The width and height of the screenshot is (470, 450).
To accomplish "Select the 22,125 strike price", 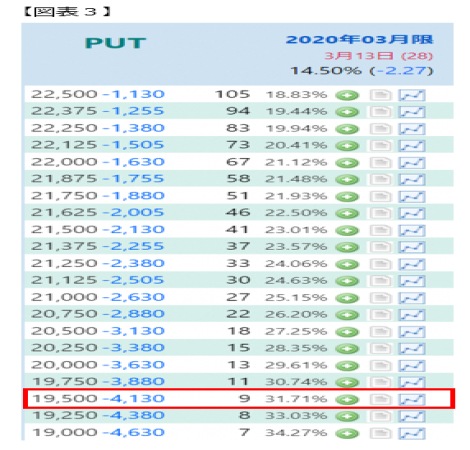I will point(64,145).
